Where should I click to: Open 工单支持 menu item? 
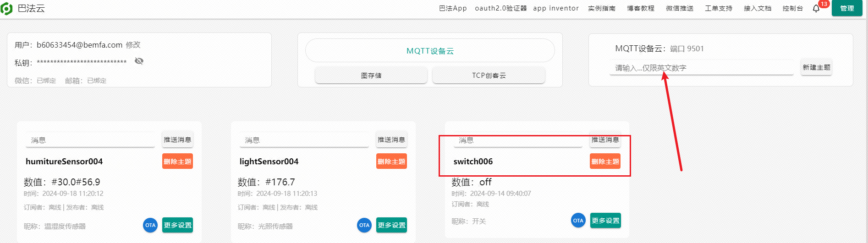[719, 8]
